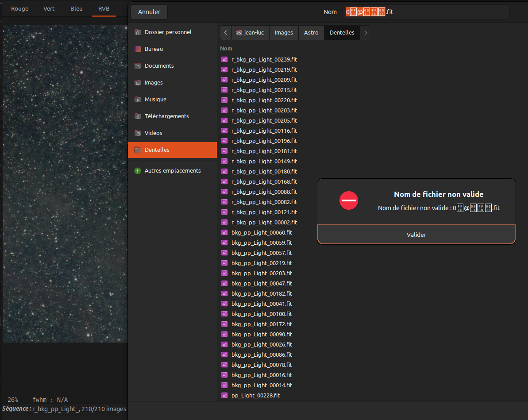Image resolution: width=528 pixels, height=420 pixels.
Task: Click the Annuler button
Action: click(x=149, y=12)
